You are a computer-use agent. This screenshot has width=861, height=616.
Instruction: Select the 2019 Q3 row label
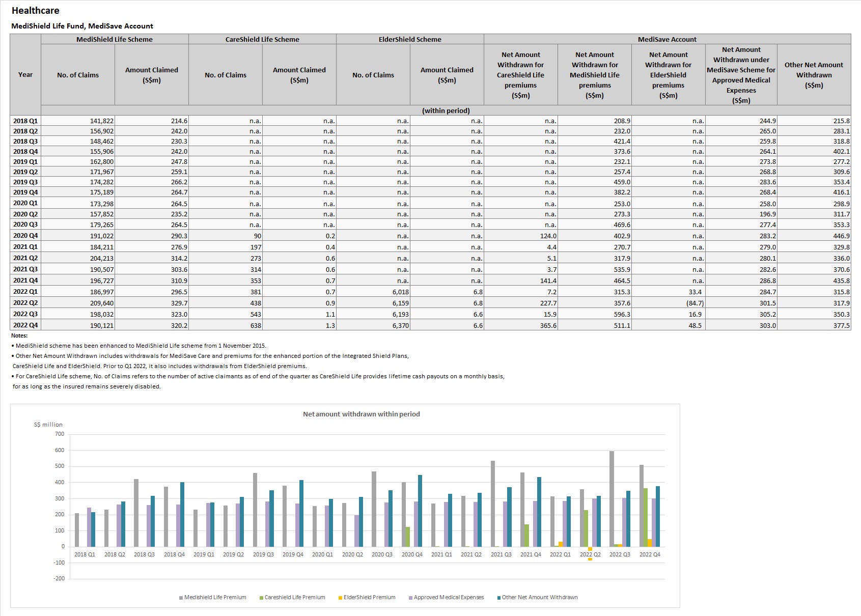pyautogui.click(x=25, y=182)
